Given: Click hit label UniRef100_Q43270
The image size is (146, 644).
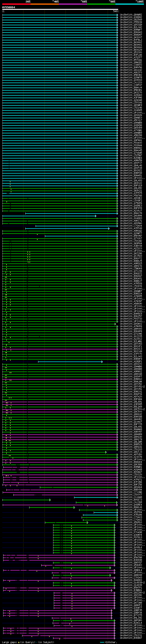Looking at the screenshot, I should click(x=131, y=93).
